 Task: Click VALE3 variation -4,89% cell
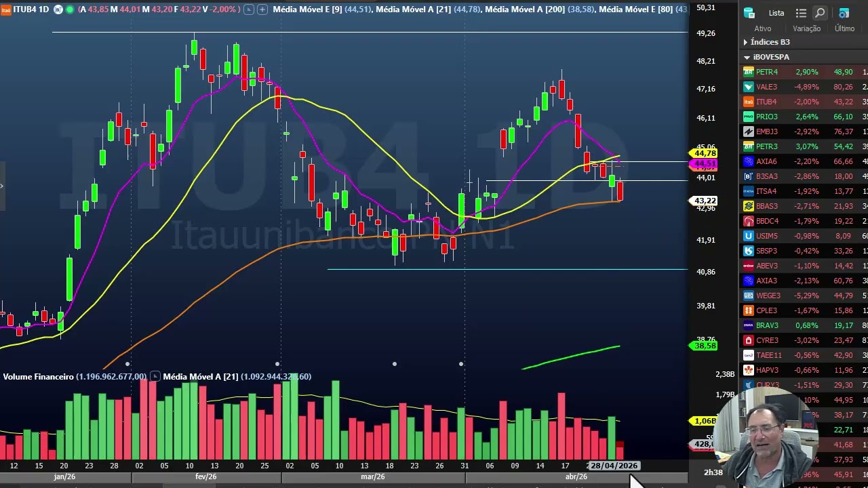coord(806,87)
